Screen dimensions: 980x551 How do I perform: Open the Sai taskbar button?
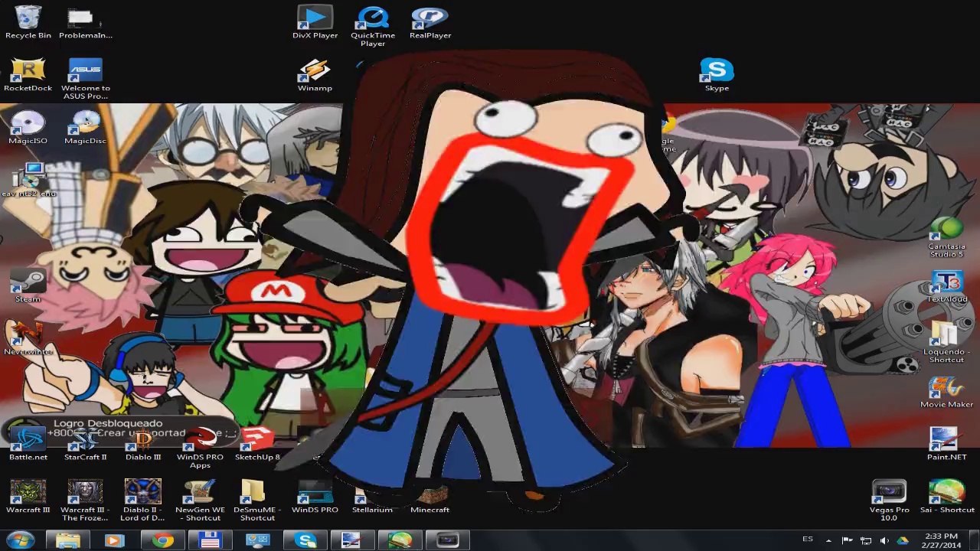point(400,540)
